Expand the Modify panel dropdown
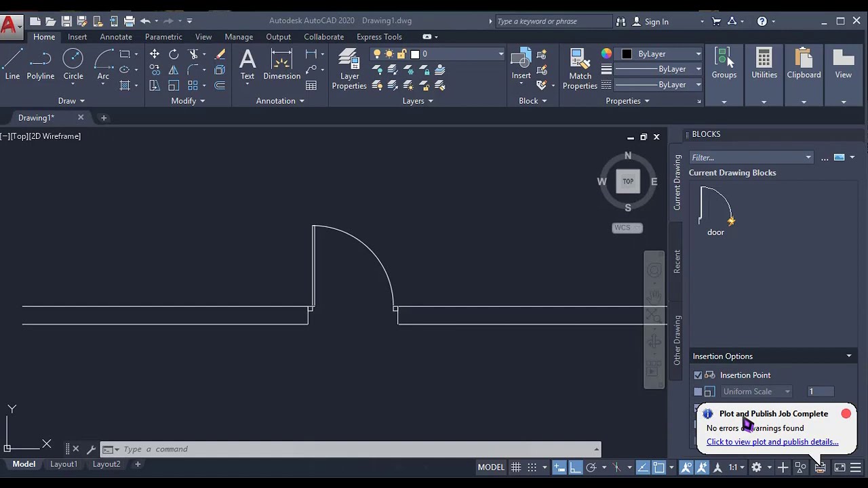 (188, 101)
